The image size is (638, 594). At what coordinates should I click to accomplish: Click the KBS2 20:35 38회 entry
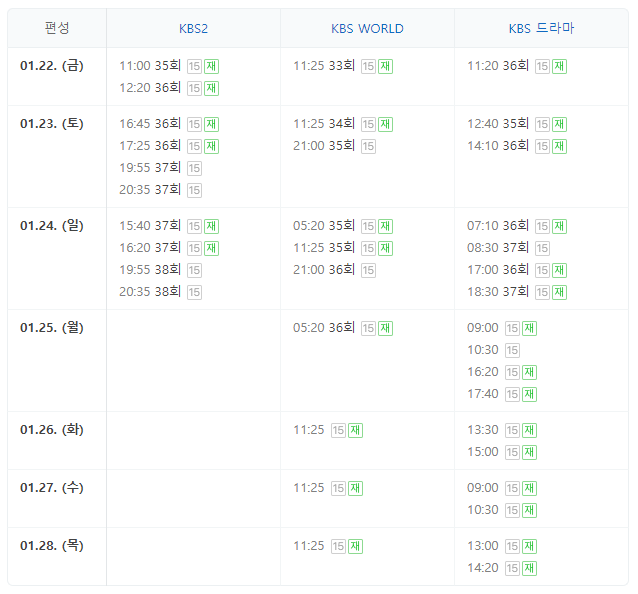coord(150,292)
